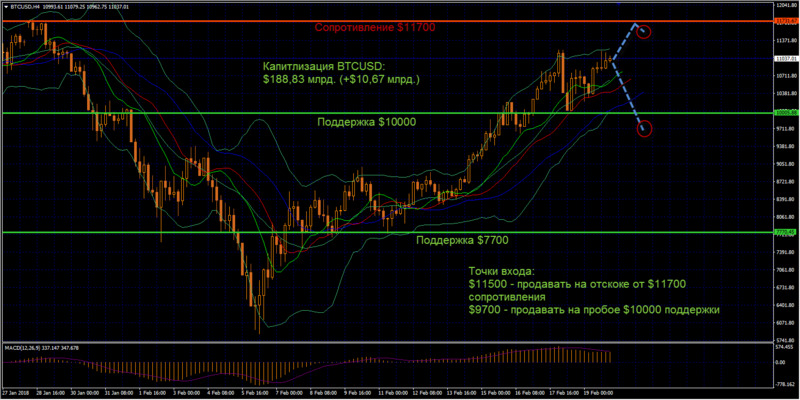Click the 6731.80 price axis label
This screenshot has height=400, width=800.
coord(786,288)
